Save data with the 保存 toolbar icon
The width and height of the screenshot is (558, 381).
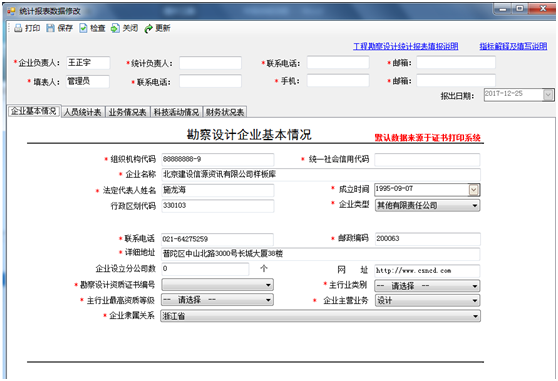50,28
